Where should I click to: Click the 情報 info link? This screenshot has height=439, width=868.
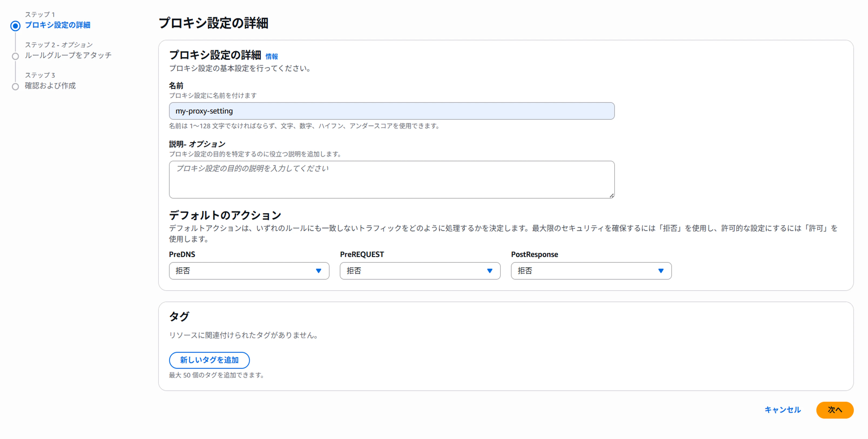271,56
